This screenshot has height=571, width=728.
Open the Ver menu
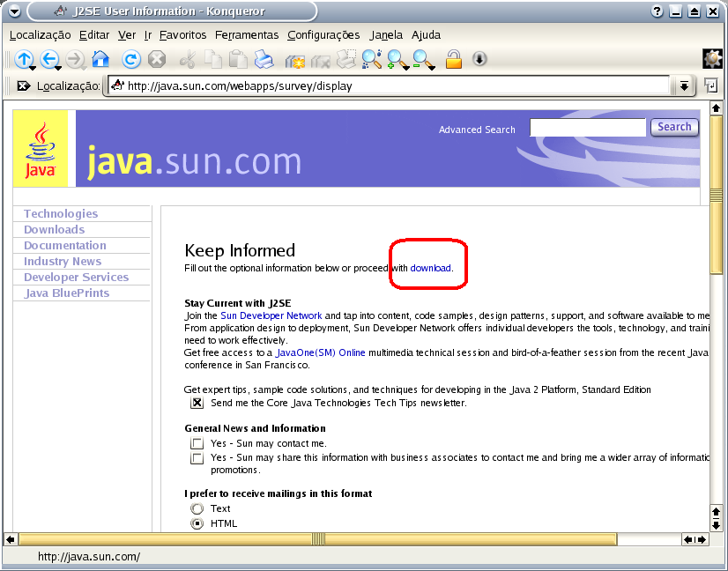click(127, 35)
